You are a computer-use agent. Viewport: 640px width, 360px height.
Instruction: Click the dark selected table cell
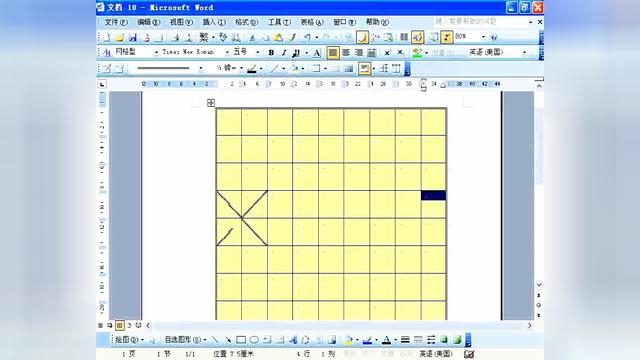coord(433,196)
